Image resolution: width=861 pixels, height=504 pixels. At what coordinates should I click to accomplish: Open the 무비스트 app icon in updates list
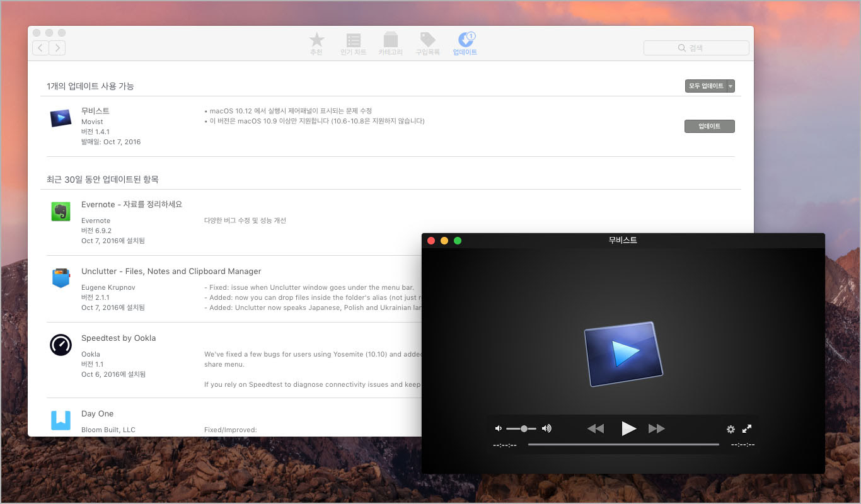point(61,118)
